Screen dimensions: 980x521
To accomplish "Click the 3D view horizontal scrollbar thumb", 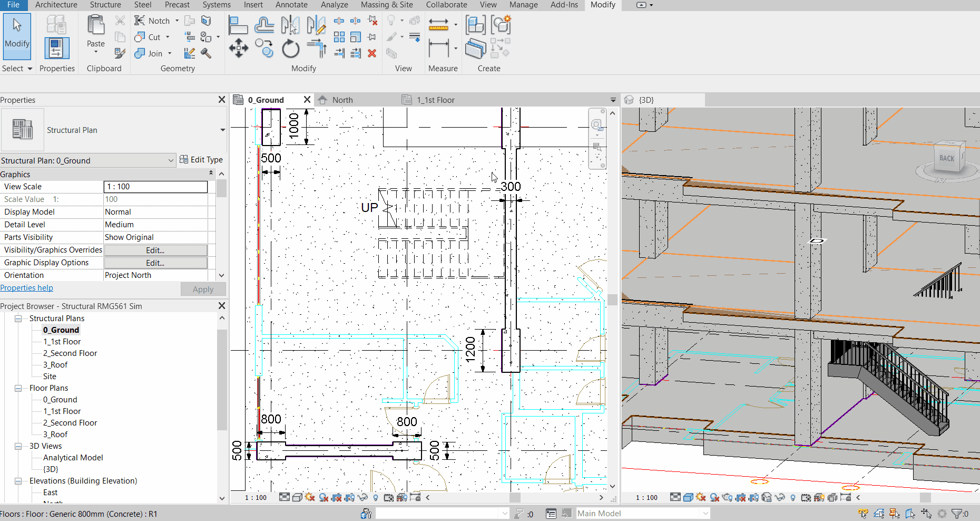I will [925, 497].
